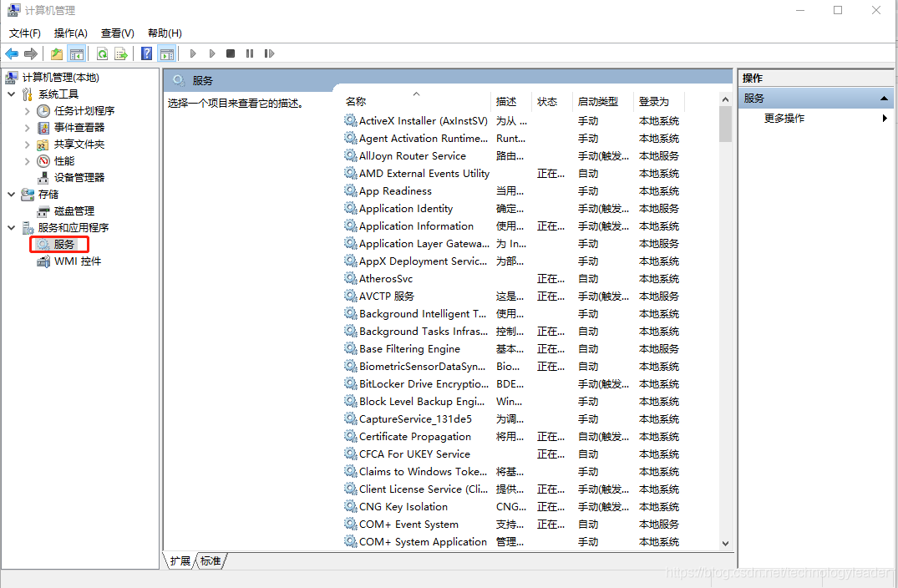Viewport: 898px width, 588px height.
Task: Toggle Show/Hide Console Tree icon
Action: [x=76, y=53]
